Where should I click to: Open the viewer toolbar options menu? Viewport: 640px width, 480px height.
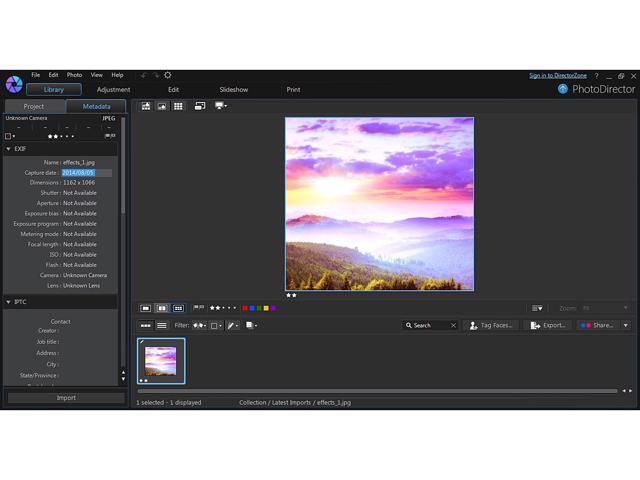coord(537,308)
